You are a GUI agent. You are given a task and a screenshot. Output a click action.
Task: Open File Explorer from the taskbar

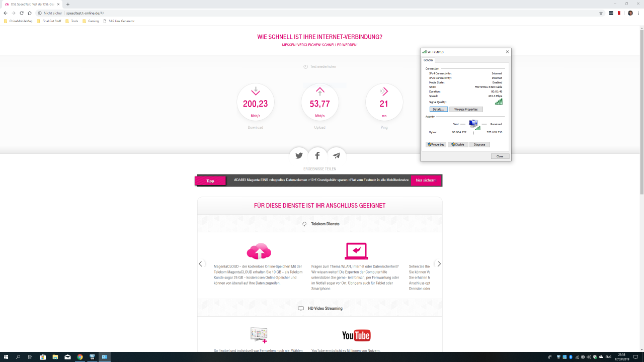55,357
